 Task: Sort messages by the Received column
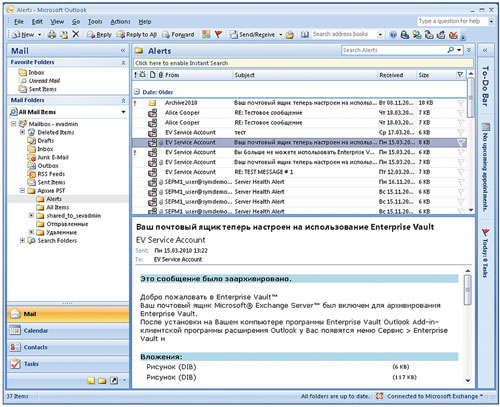(x=397, y=75)
